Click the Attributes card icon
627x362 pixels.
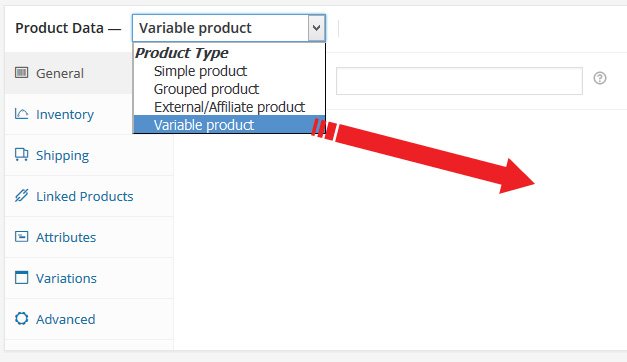[21, 237]
